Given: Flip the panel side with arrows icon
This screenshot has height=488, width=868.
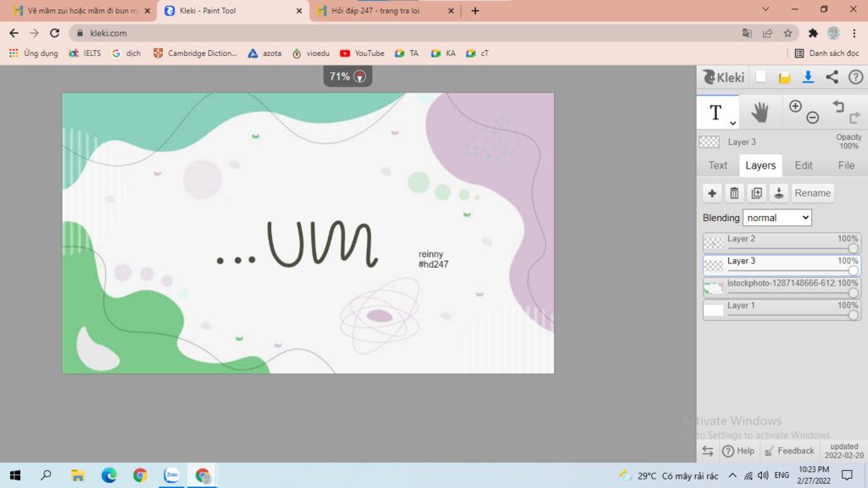Looking at the screenshot, I should pos(708,451).
